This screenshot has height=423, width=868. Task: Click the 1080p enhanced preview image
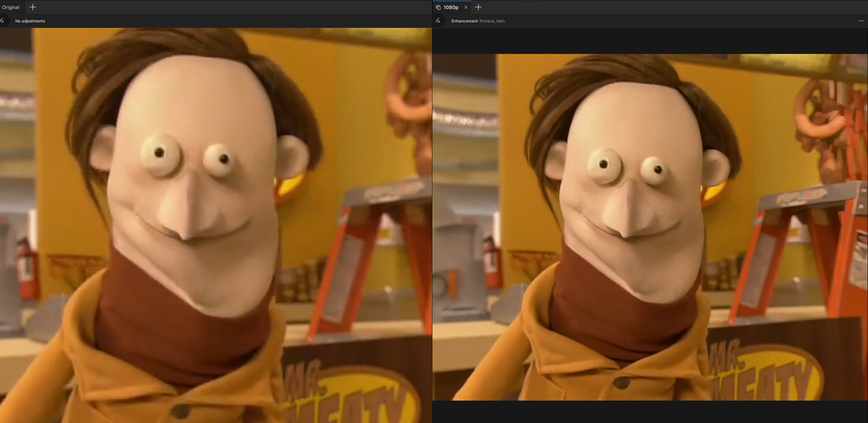click(650, 227)
